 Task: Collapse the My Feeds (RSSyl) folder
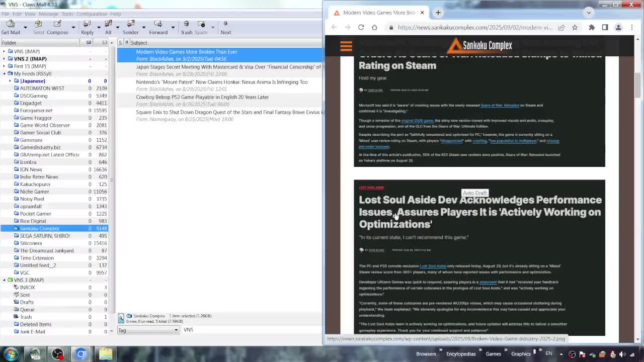4,73
